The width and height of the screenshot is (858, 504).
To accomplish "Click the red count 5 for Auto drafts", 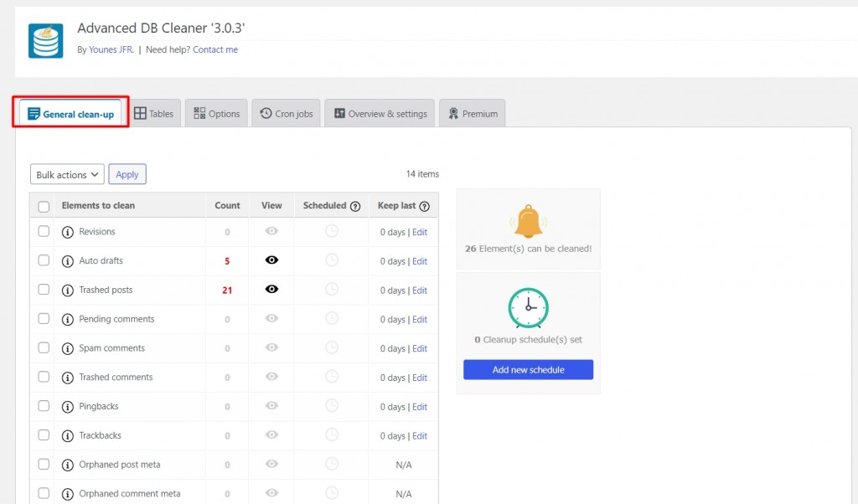I will (227, 261).
